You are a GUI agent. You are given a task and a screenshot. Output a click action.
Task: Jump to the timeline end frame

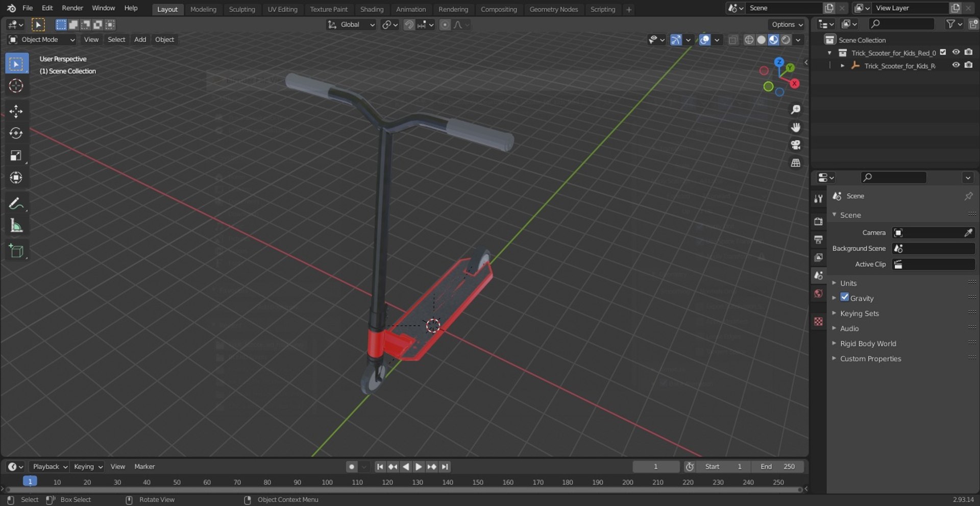pyautogui.click(x=445, y=467)
